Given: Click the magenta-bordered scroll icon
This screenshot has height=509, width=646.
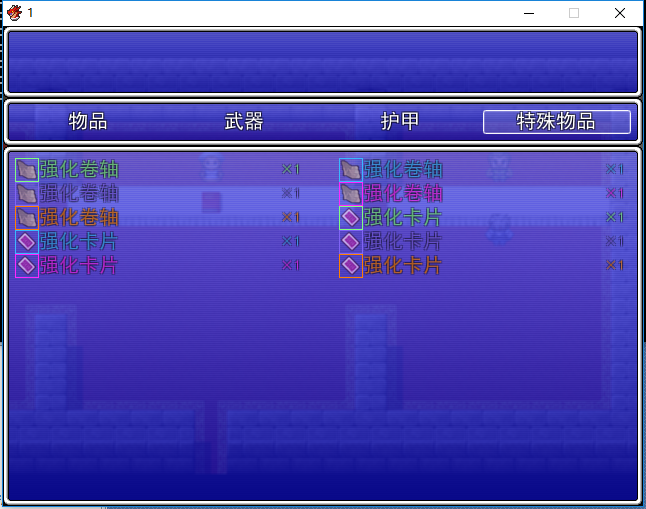Looking at the screenshot, I should (x=351, y=194).
